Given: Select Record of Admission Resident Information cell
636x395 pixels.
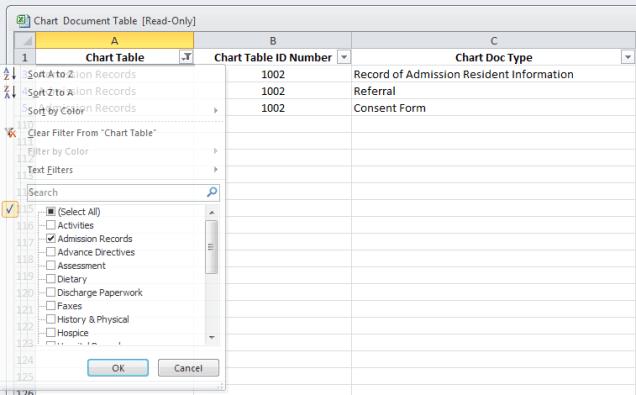Looking at the screenshot, I should (494, 74).
